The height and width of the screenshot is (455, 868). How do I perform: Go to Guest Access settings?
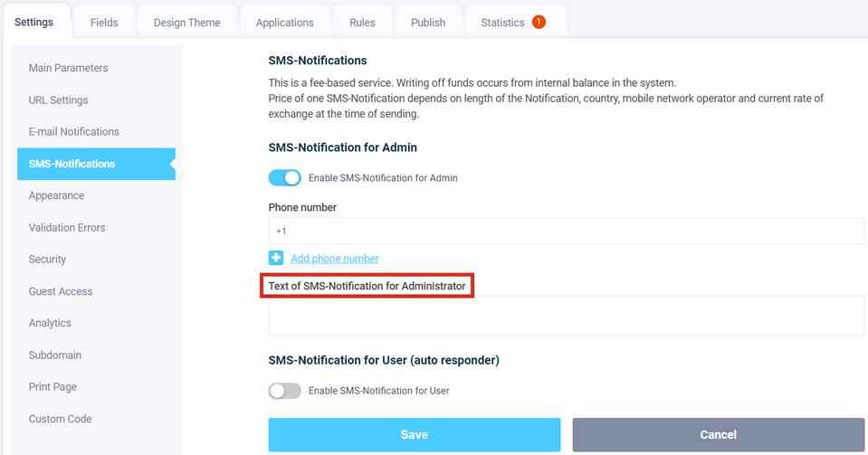click(x=61, y=291)
